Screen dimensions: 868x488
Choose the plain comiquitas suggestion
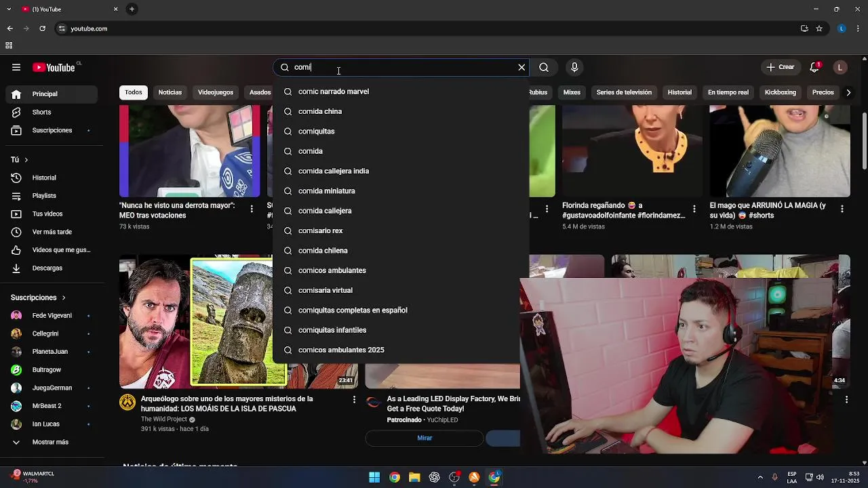coord(401,131)
